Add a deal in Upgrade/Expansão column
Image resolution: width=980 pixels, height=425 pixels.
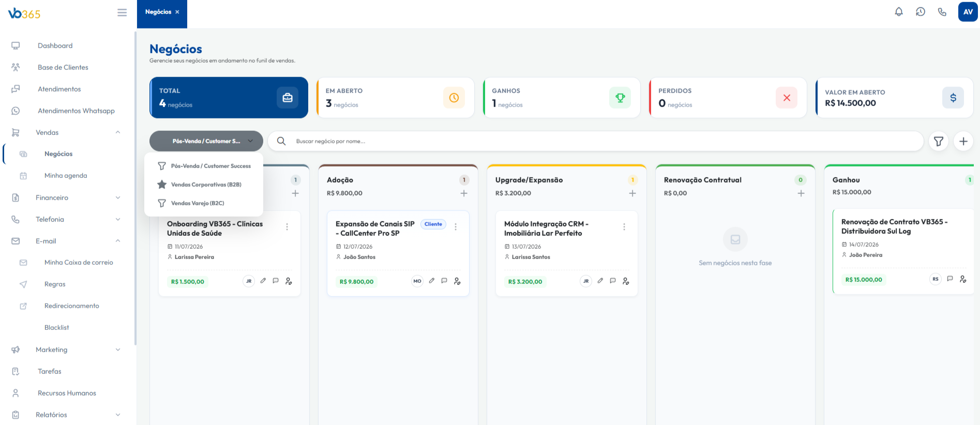pyautogui.click(x=632, y=193)
